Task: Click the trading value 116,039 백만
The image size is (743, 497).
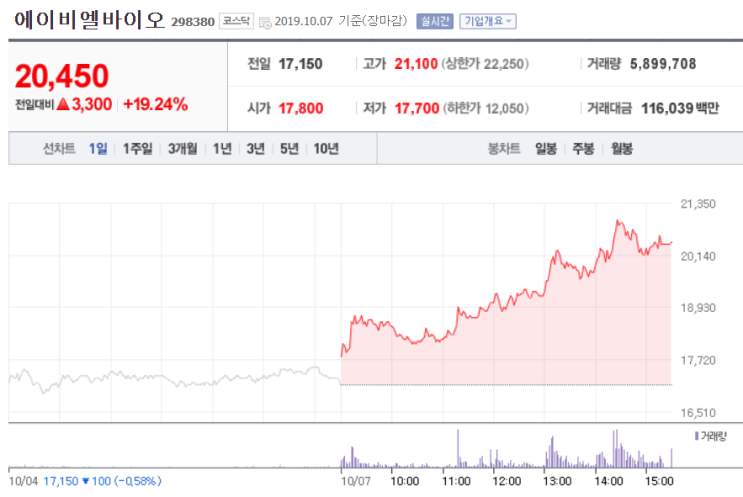Action: 680,108
